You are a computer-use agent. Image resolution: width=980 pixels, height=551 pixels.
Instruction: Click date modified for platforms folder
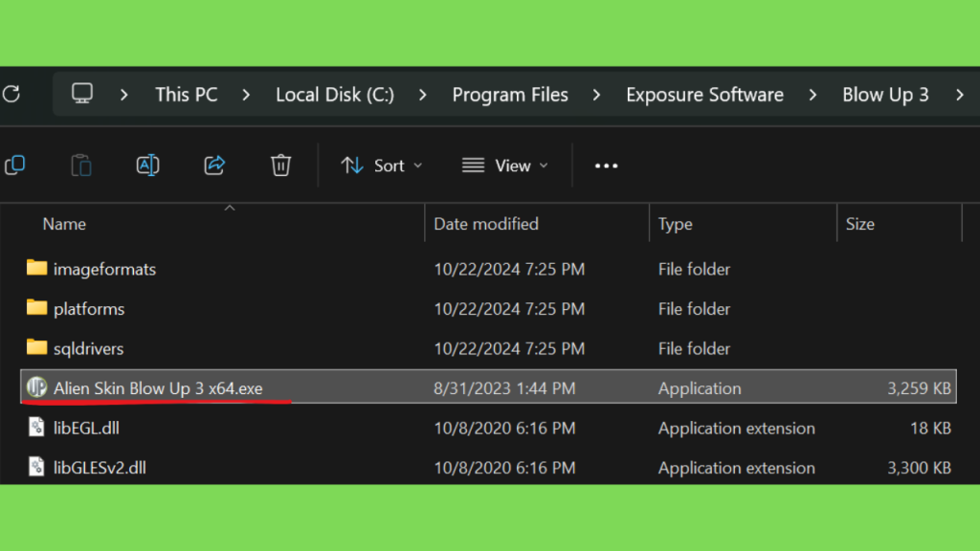[x=509, y=309]
